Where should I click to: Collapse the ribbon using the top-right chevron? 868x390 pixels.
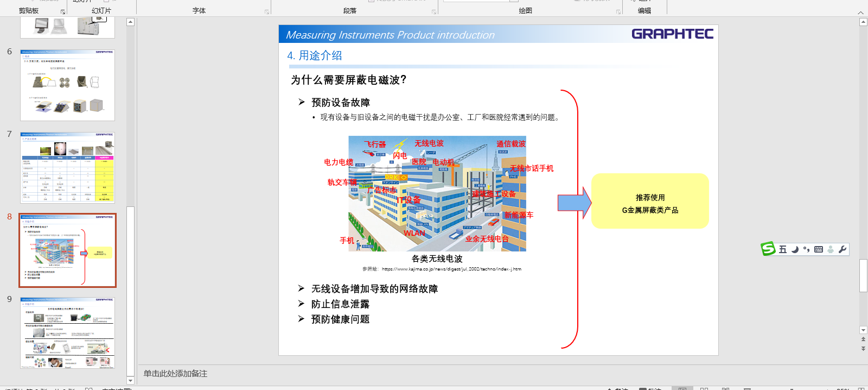point(860,12)
